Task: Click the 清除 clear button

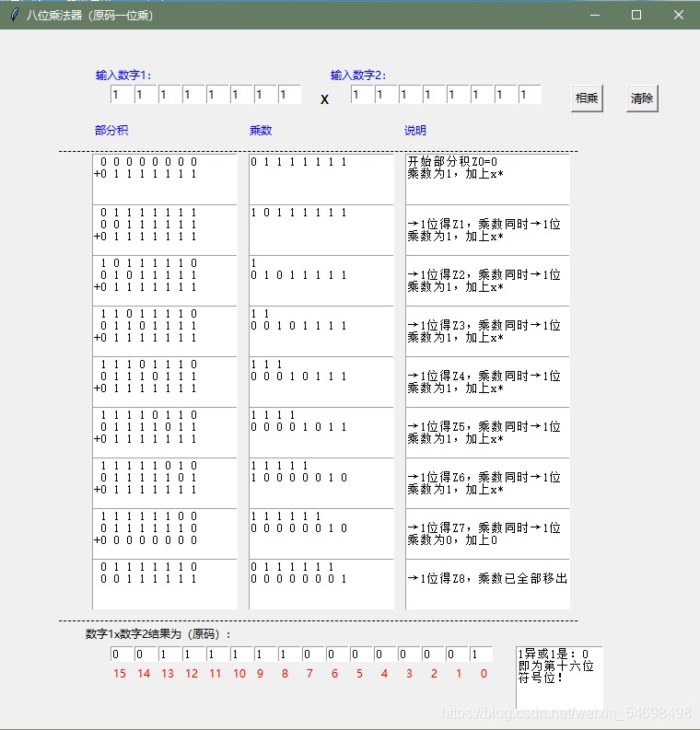Action: (x=642, y=98)
